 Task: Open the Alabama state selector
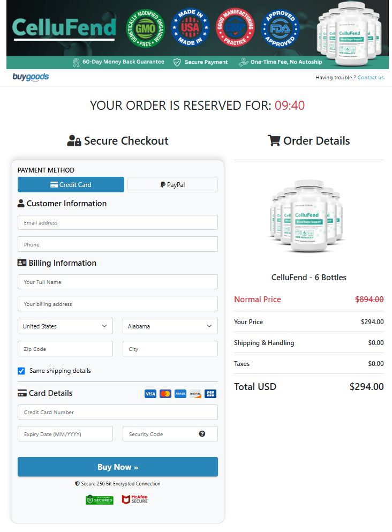pos(170,326)
